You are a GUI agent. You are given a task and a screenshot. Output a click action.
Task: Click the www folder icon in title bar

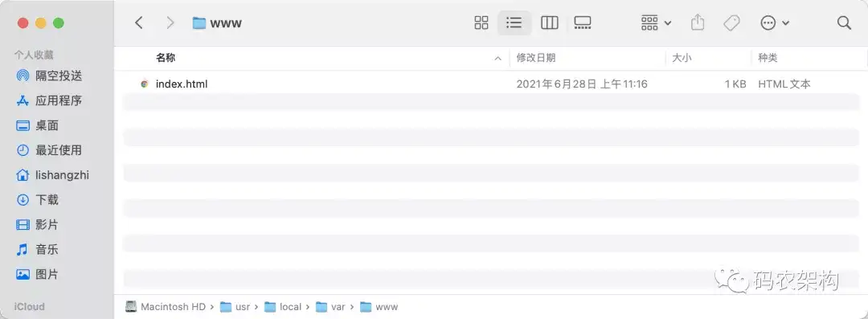coord(199,22)
